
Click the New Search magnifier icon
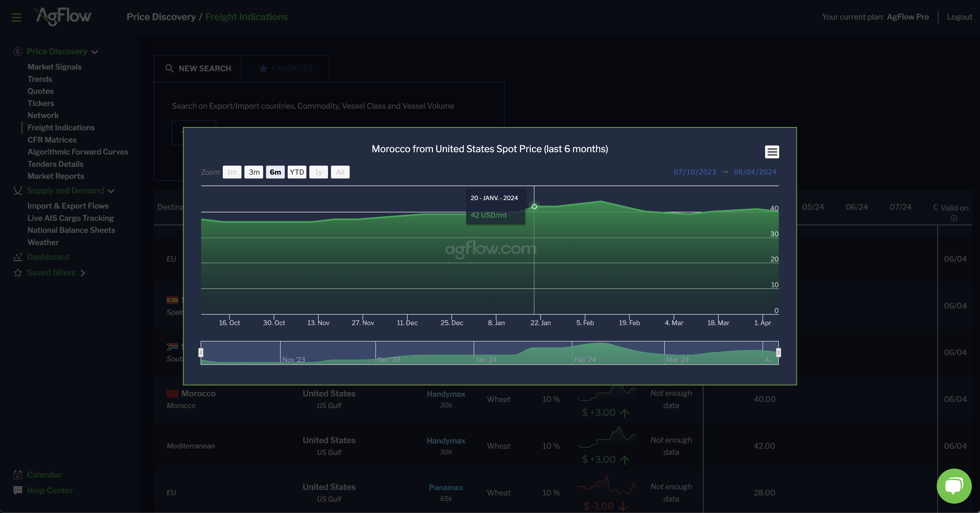[x=169, y=68]
